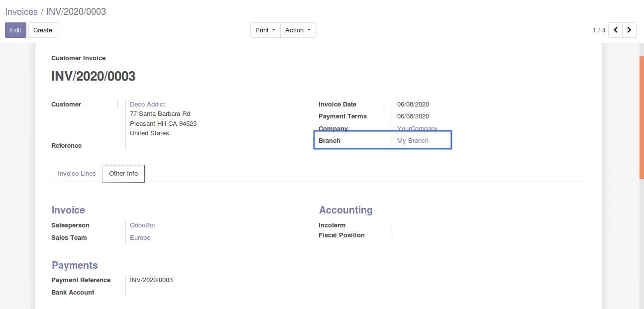
Task: Open the Print dropdown menu
Action: (265, 30)
